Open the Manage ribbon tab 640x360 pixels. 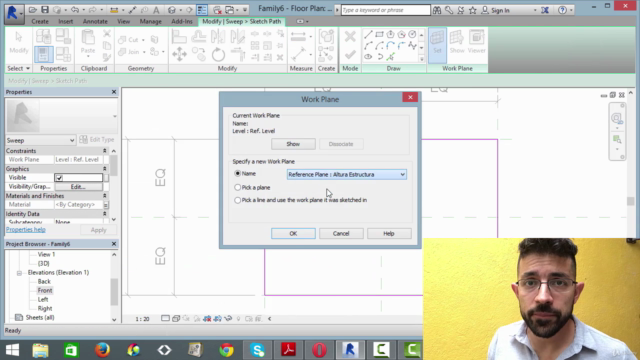[151, 21]
